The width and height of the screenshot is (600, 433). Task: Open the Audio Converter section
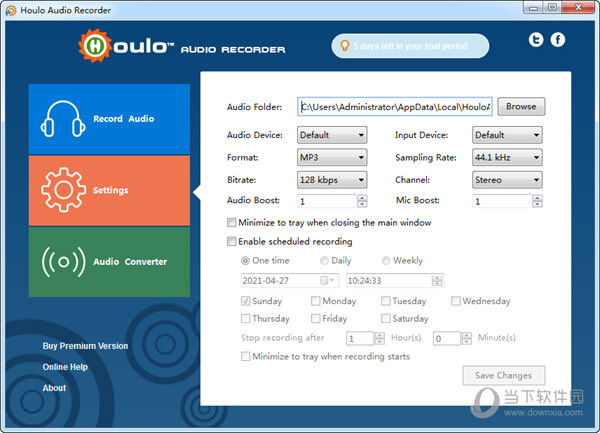point(109,262)
